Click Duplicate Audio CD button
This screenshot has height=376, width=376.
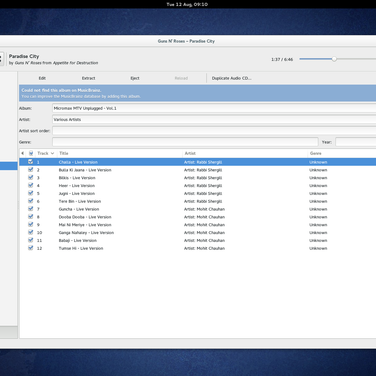click(x=231, y=78)
